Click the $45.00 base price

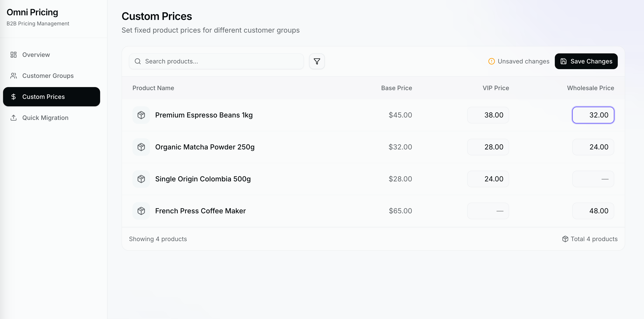(x=400, y=115)
